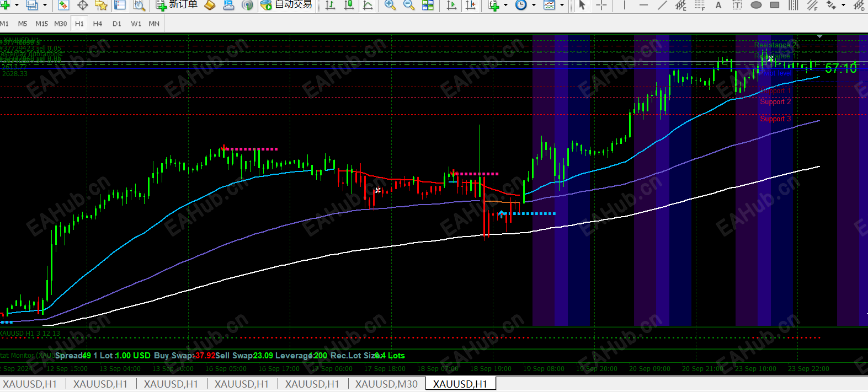The width and height of the screenshot is (868, 392).
Task: Expand the Periods clock dropdown arrow
Action: 534,5
